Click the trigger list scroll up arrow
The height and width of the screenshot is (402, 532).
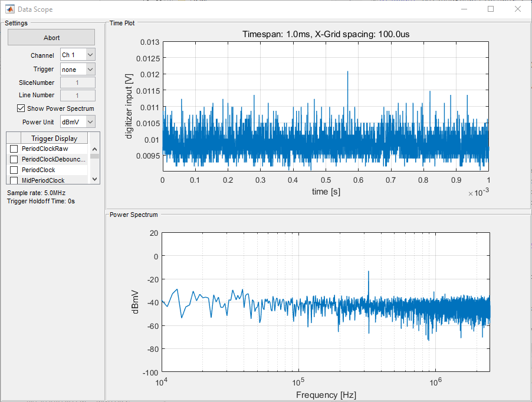(94, 149)
